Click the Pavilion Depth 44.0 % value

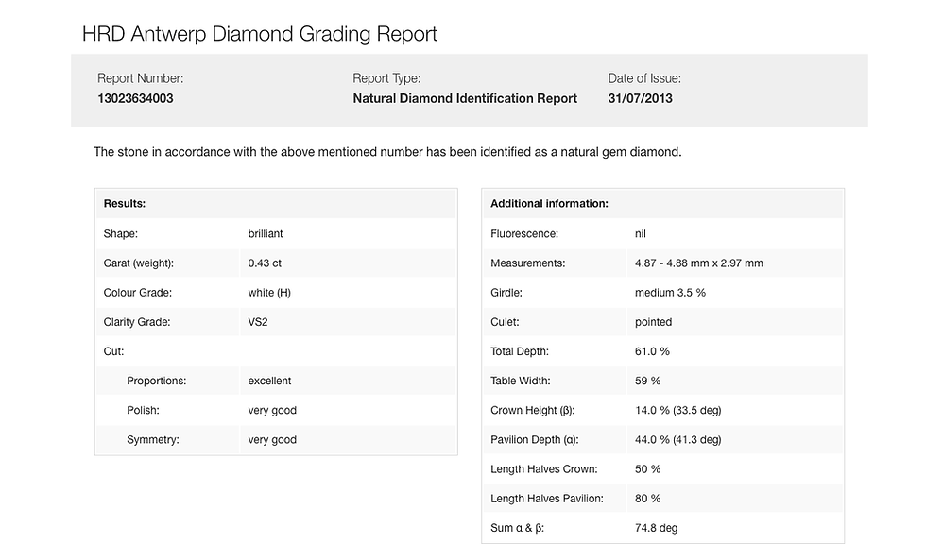point(678,440)
